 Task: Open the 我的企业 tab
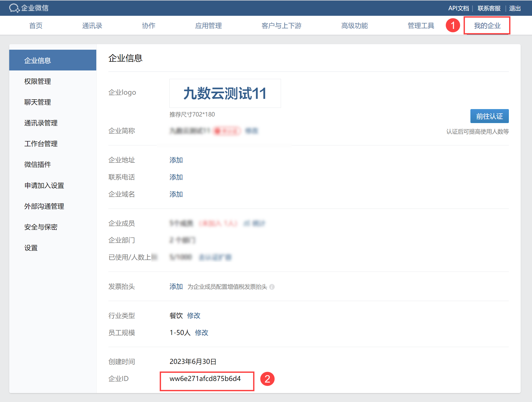tap(487, 26)
